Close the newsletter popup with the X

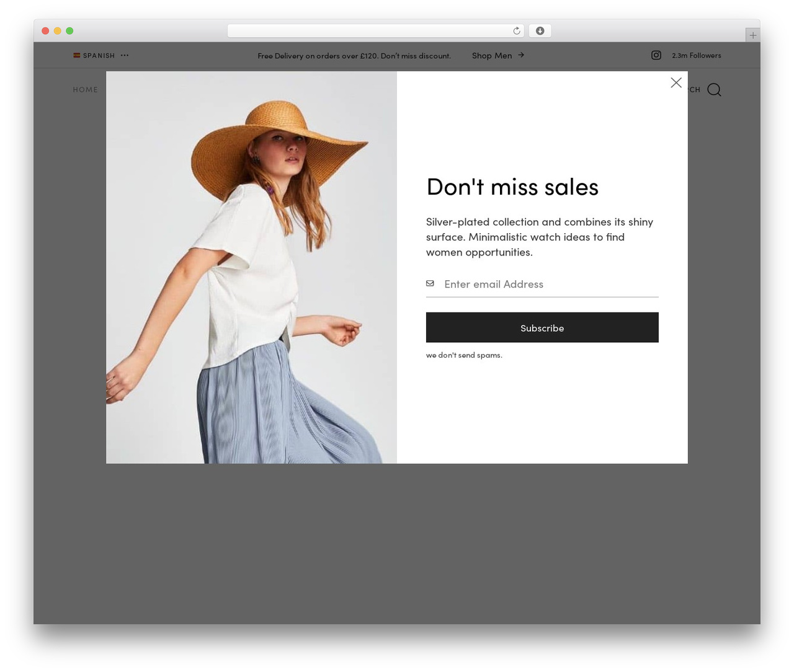[x=676, y=82]
